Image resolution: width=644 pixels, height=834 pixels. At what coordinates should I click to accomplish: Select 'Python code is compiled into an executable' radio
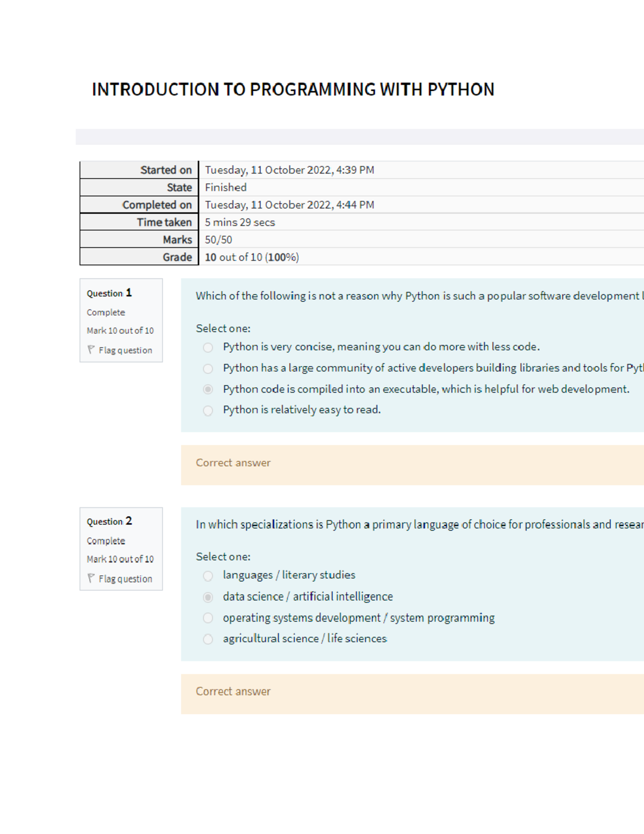coord(208,389)
